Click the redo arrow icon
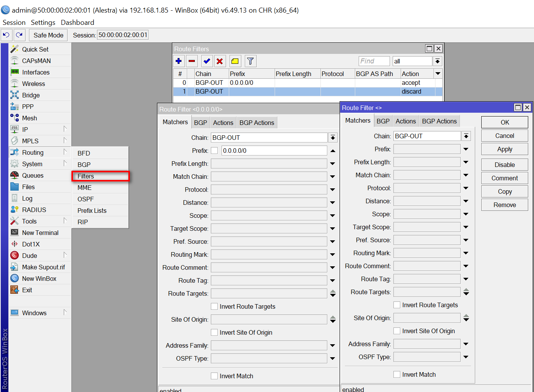 [x=19, y=35]
